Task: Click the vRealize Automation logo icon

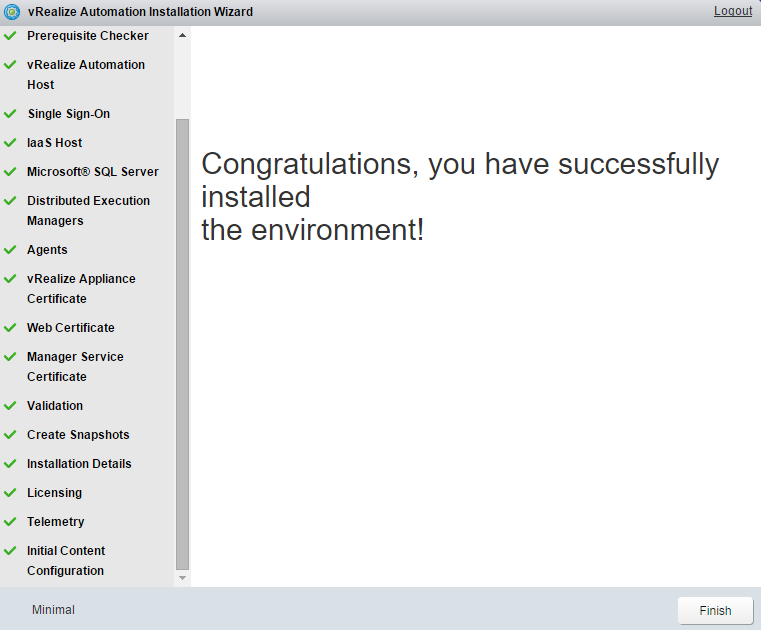Action: click(x=12, y=12)
